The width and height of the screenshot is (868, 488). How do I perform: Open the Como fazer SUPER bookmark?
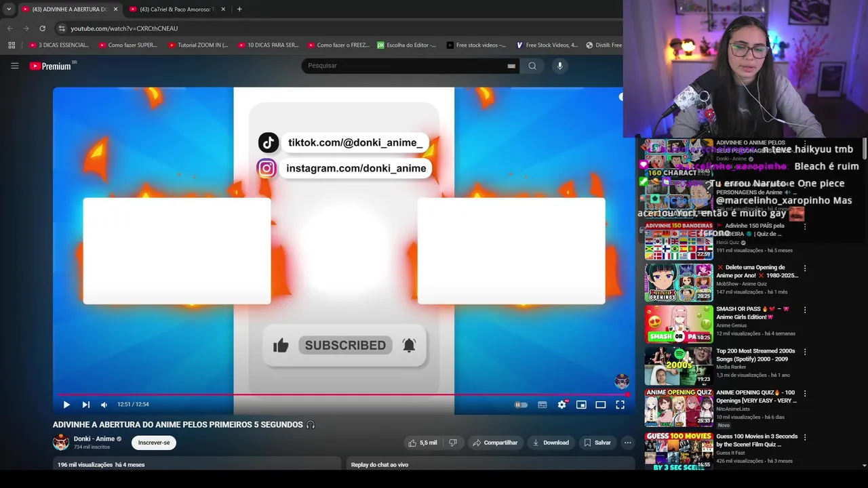(x=128, y=45)
